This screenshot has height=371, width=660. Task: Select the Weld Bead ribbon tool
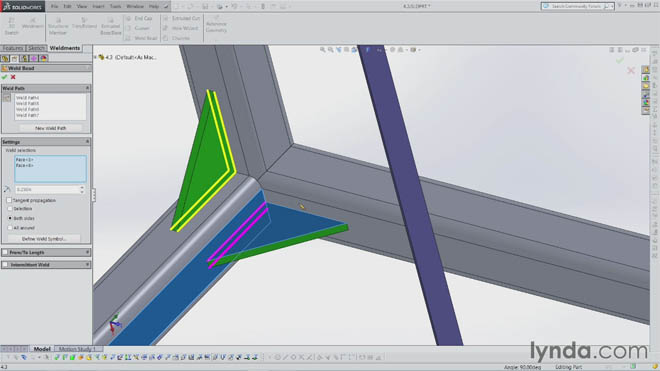(x=142, y=38)
